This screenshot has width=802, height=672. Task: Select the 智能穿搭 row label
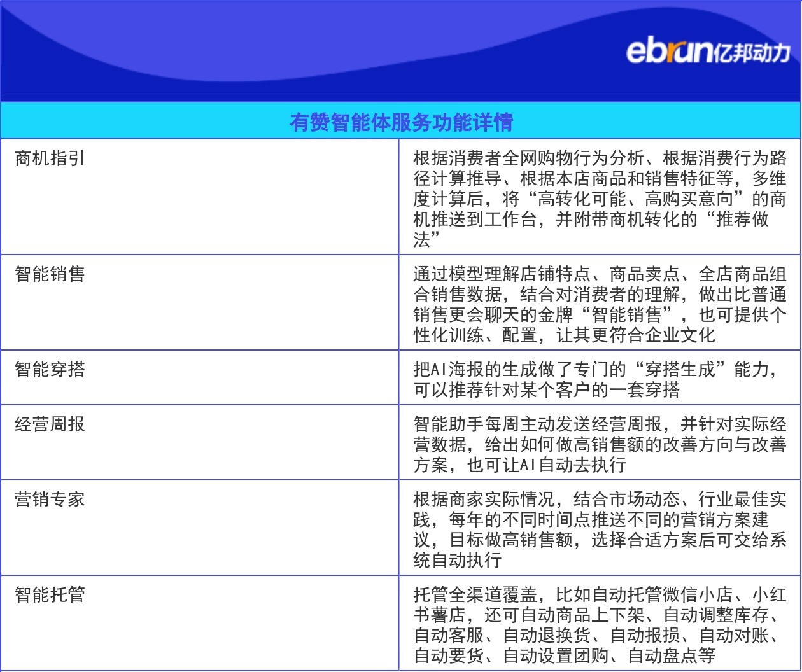coord(50,370)
